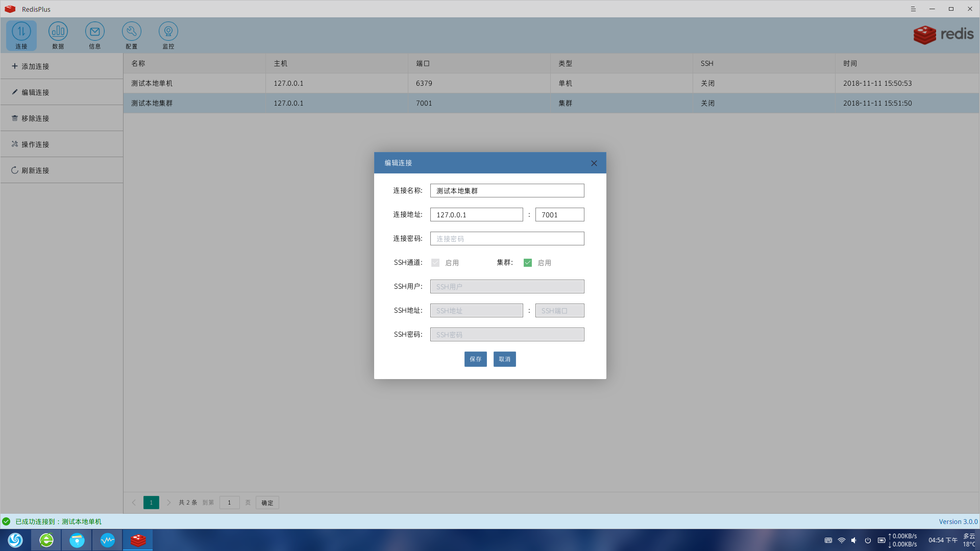Click the 连接密码 input field
The image size is (980, 551).
coord(507,238)
